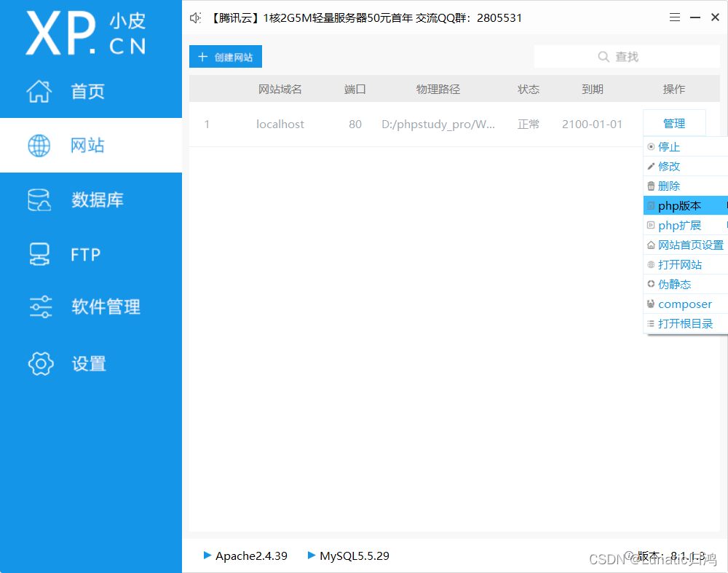Expand the php版本 submenu
The image size is (728, 573).
pyautogui.click(x=685, y=205)
